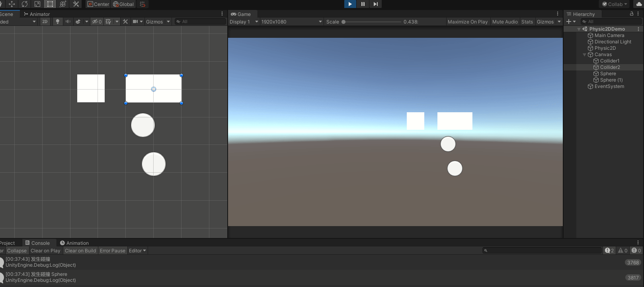Image resolution: width=644 pixels, height=287 pixels.
Task: Open the 1920x1080 resolution dropdown
Action: [292, 21]
